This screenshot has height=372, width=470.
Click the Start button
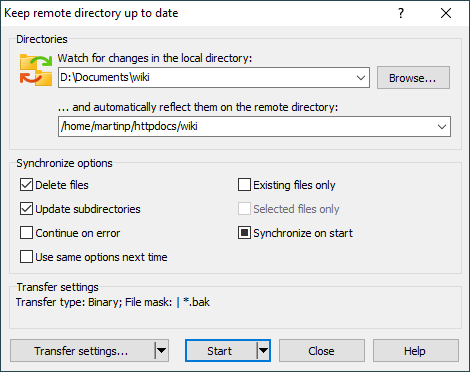[x=221, y=351]
